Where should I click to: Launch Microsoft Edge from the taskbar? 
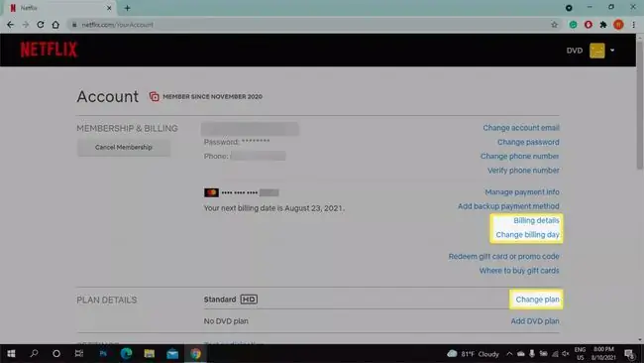tap(126, 353)
